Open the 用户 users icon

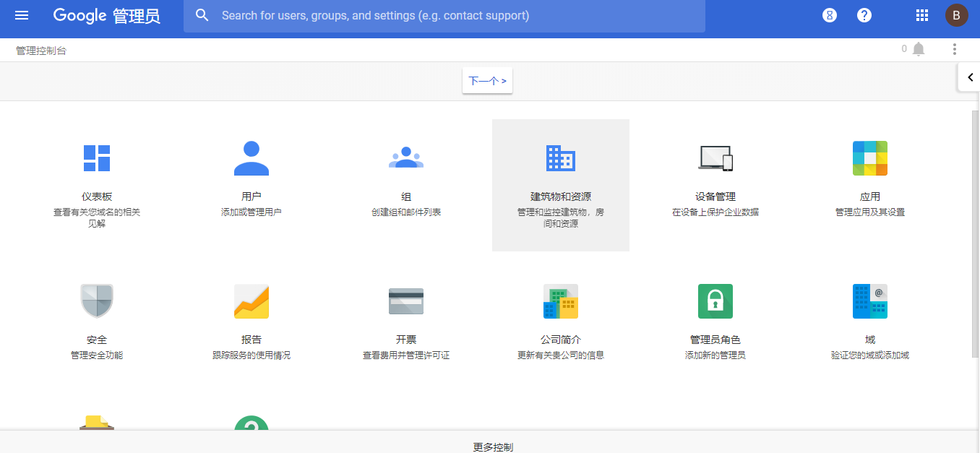252,158
